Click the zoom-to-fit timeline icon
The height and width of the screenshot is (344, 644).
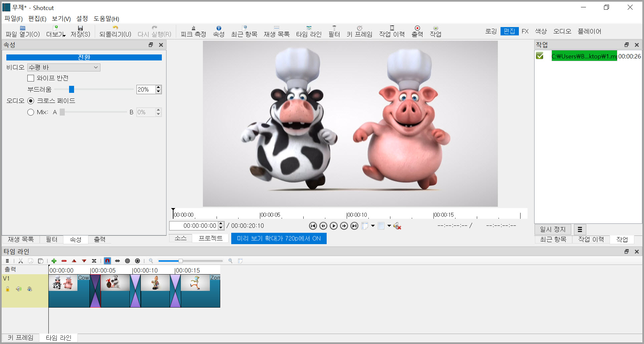point(240,261)
